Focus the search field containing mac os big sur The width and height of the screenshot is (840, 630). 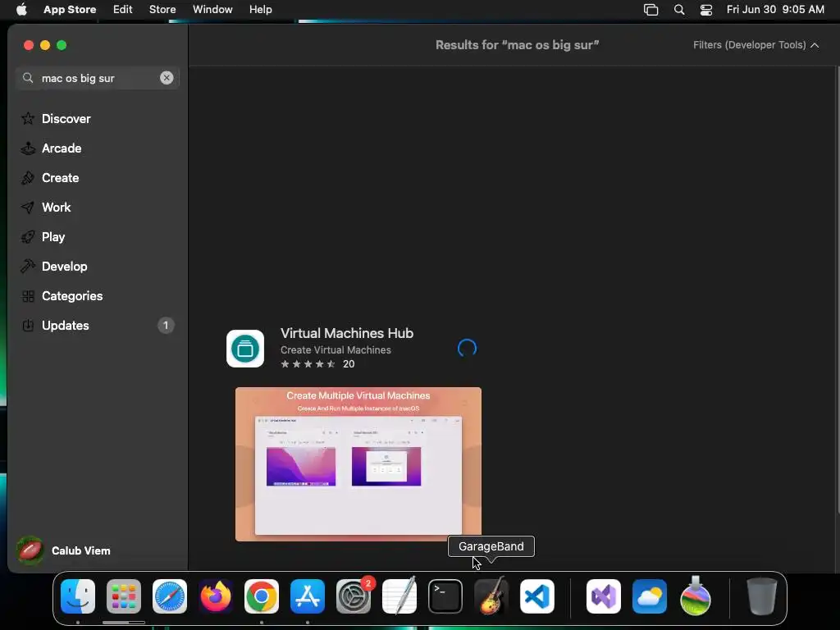coord(98,78)
